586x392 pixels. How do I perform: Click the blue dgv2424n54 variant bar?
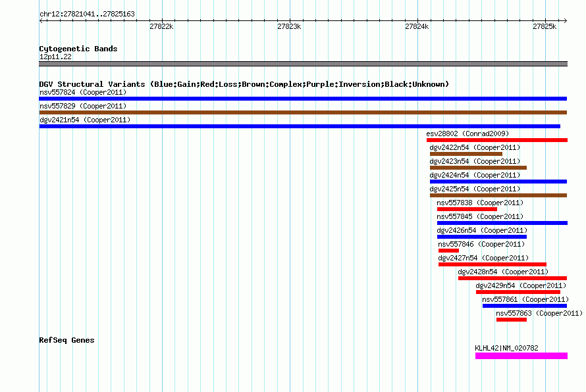pyautogui.click(x=498, y=182)
